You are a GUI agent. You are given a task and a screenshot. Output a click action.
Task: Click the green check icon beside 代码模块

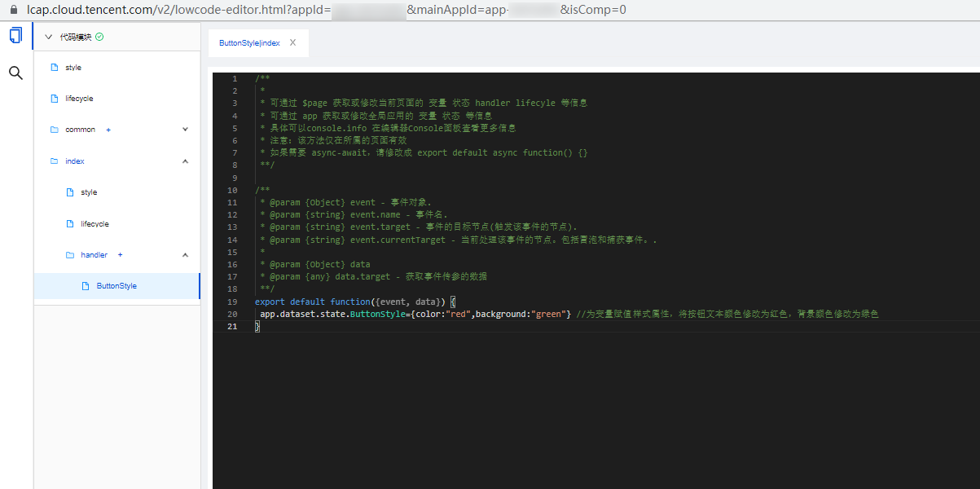pyautogui.click(x=99, y=37)
